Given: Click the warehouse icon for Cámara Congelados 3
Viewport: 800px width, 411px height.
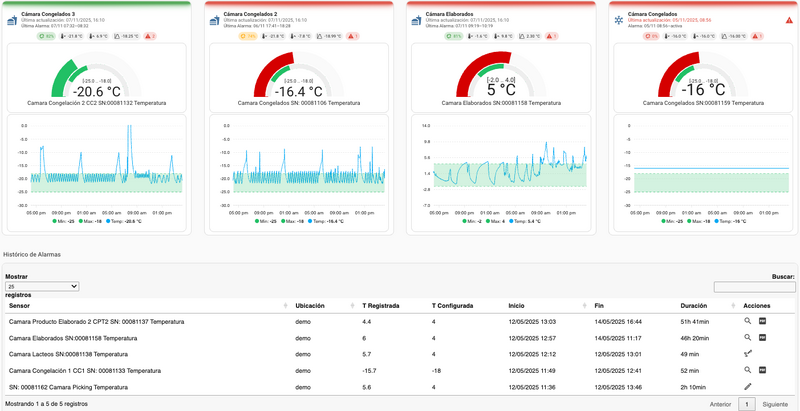Looking at the screenshot, I should [x=13, y=19].
